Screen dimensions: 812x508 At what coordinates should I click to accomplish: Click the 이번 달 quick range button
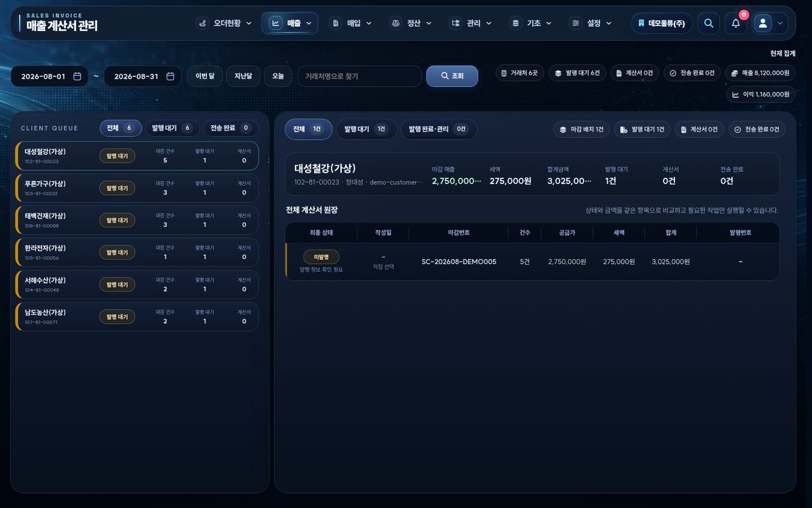[x=205, y=76]
